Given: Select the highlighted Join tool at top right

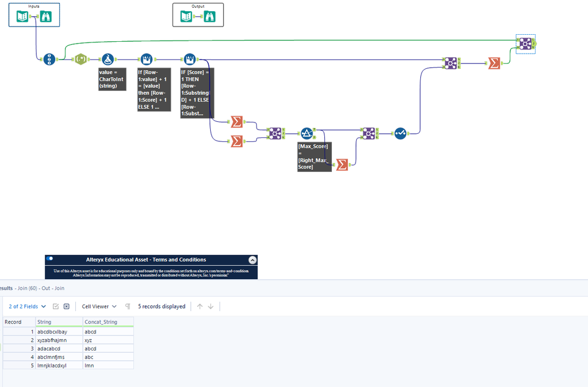Looking at the screenshot, I should 526,44.
